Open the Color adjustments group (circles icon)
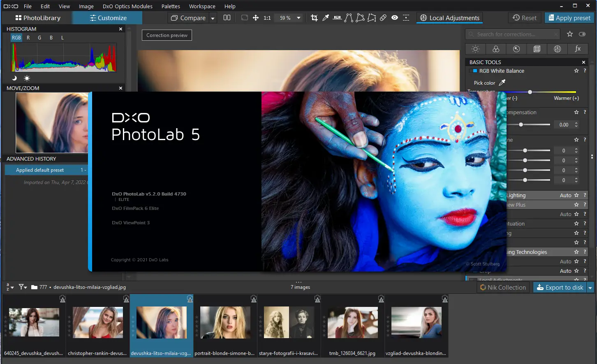 click(496, 49)
